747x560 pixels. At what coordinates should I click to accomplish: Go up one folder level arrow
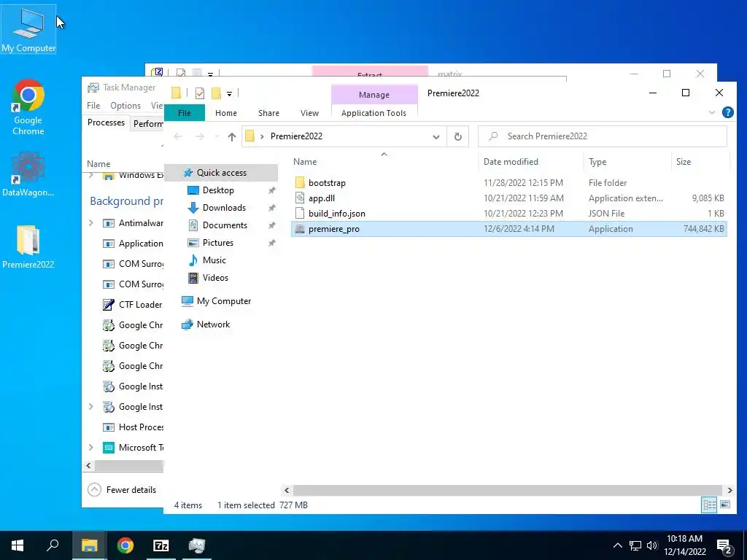pos(232,136)
